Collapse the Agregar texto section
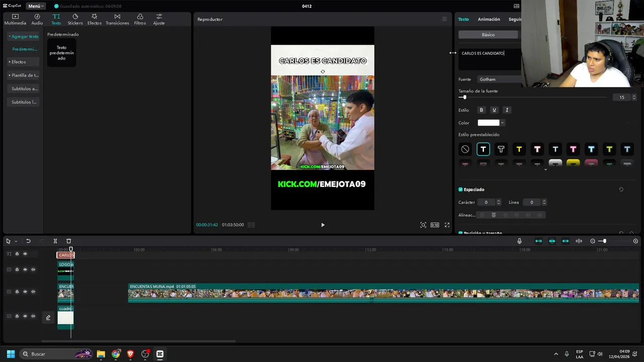Screen dimensions: 644x362 pos(24,37)
